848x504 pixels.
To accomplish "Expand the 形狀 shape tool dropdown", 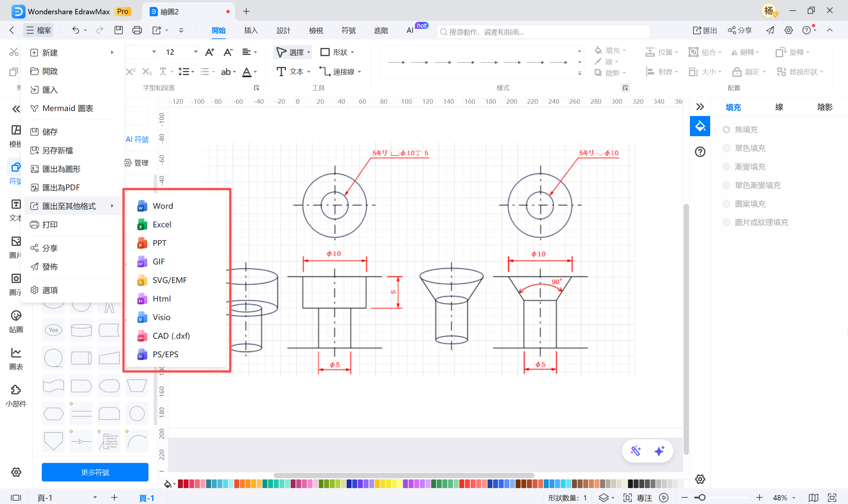I will click(353, 52).
